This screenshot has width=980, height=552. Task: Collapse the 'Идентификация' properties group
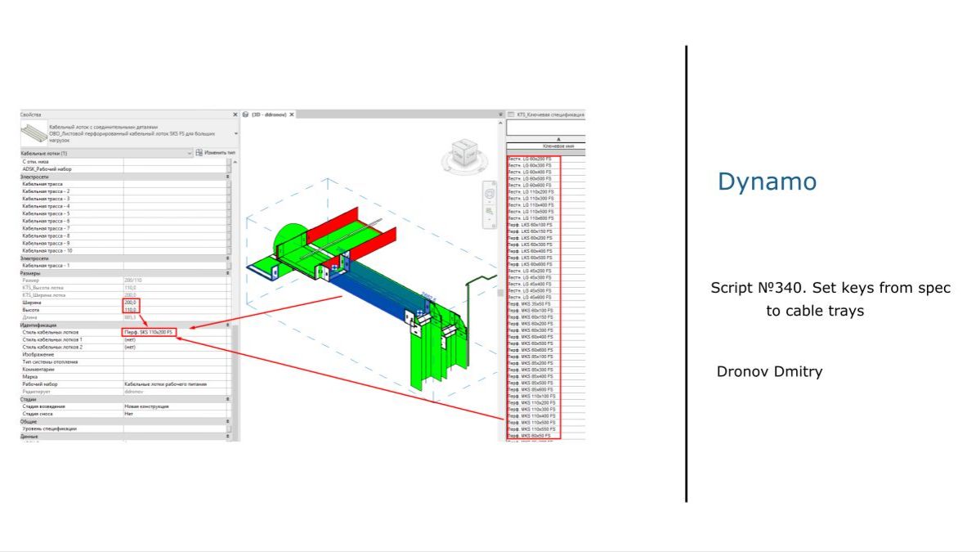(x=227, y=325)
